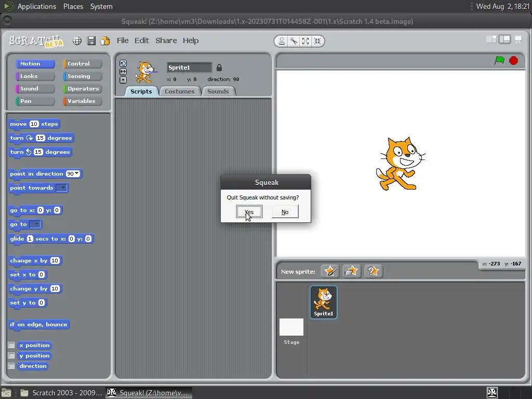
Task: Click the cat sprite on the stage
Action: click(401, 164)
